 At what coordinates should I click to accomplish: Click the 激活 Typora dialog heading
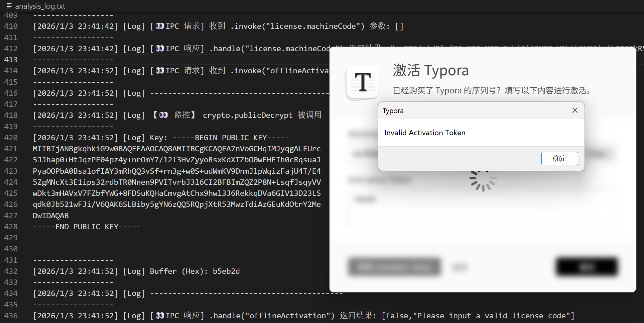(430, 71)
